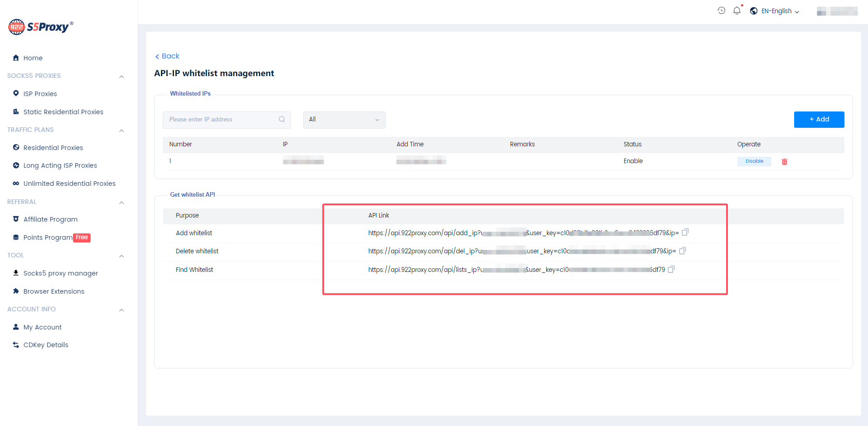Open the notifications bell
Image resolution: width=868 pixels, height=426 pixels.
(x=737, y=11)
